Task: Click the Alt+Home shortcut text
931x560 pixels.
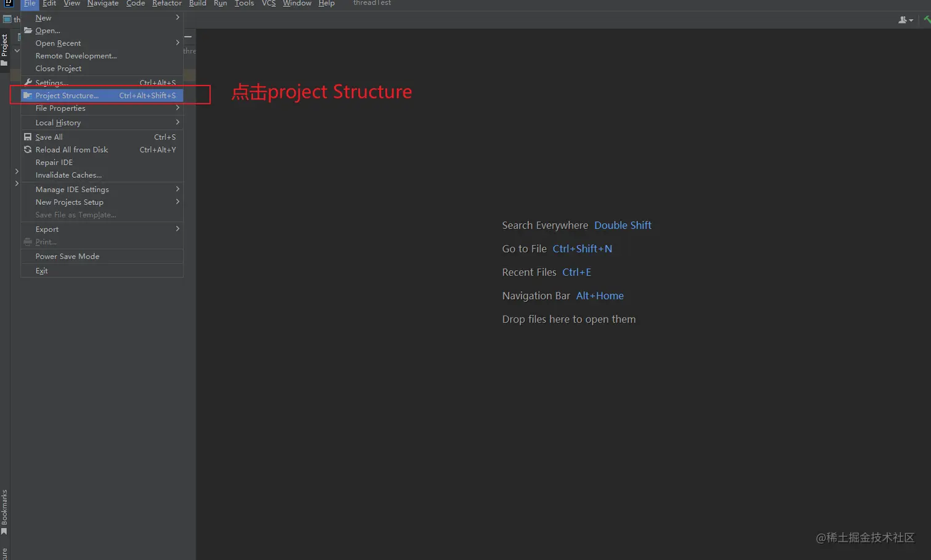Action: [600, 295]
